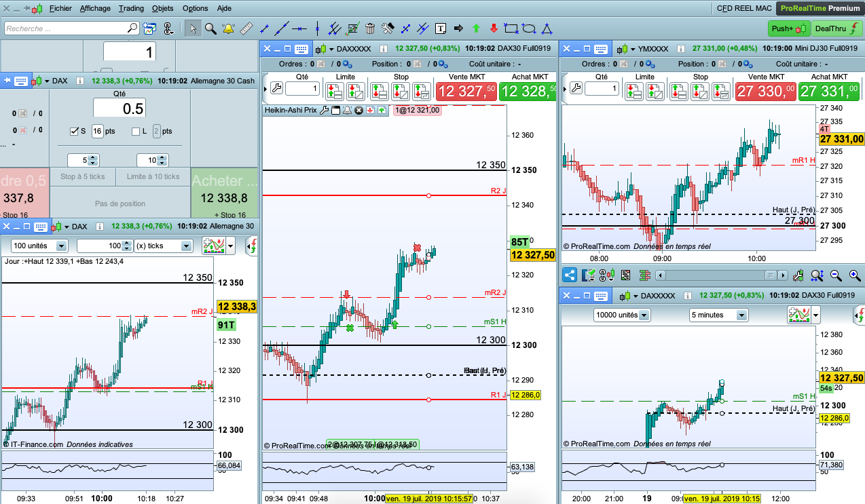Viewport: 865px width, 504px height.
Task: Open the Fichier menu
Action: (60, 8)
